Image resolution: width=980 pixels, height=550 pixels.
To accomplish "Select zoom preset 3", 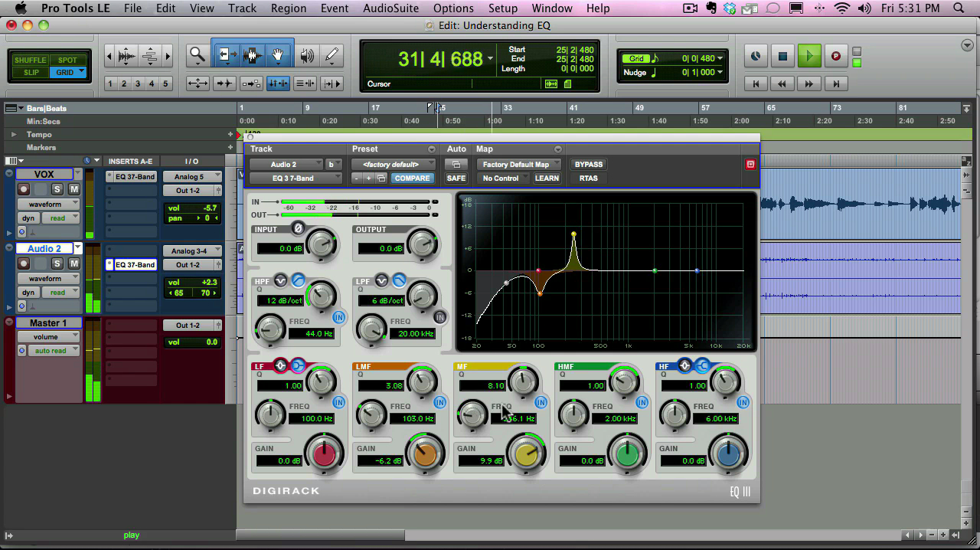I will click(138, 83).
